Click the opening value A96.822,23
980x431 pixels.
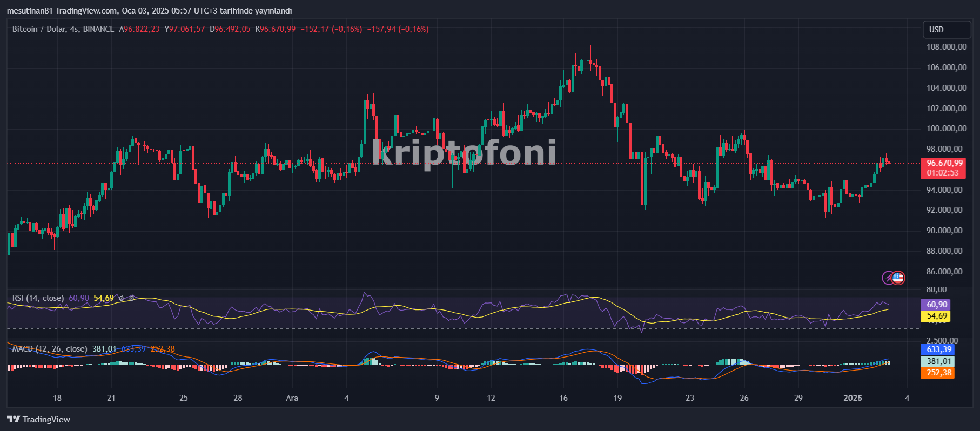[x=139, y=29]
